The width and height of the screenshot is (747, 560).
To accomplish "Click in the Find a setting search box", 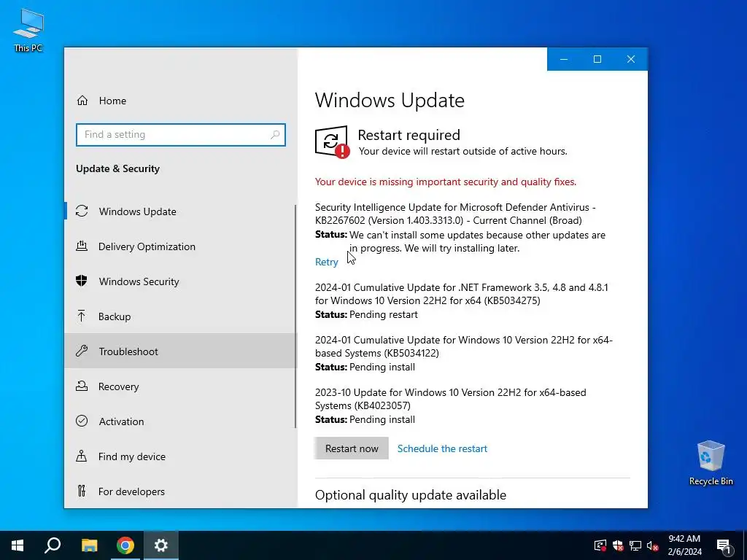I will pos(181,135).
